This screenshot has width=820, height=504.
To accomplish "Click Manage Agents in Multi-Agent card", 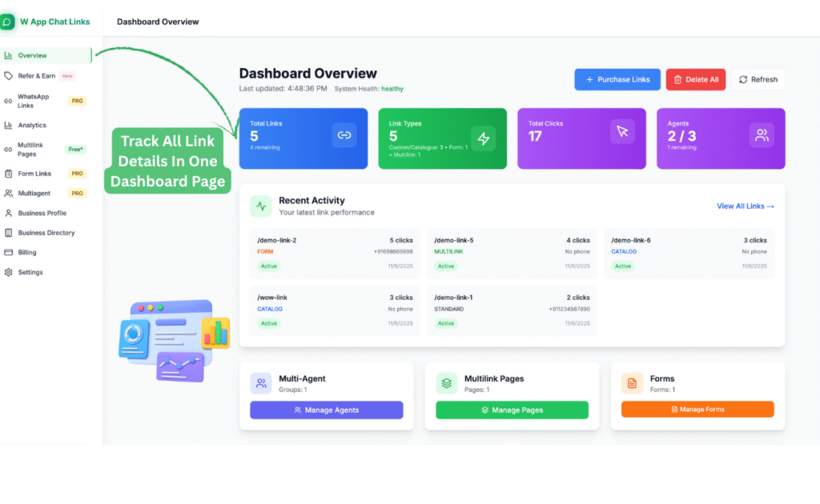I will click(x=327, y=410).
